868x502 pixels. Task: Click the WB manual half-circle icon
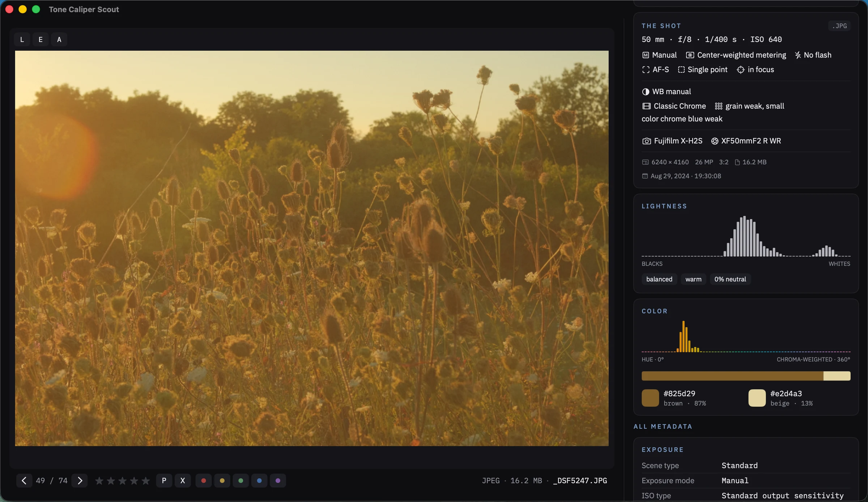(646, 91)
